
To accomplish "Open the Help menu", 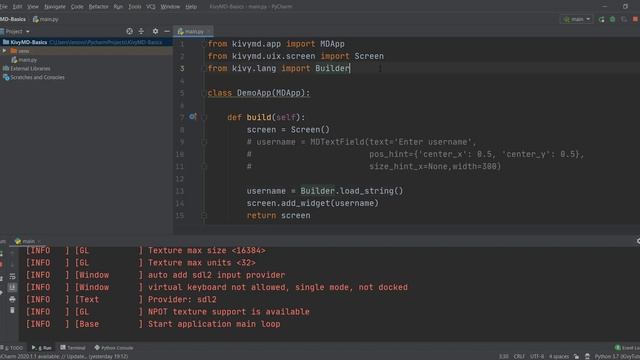I will tap(191, 7).
